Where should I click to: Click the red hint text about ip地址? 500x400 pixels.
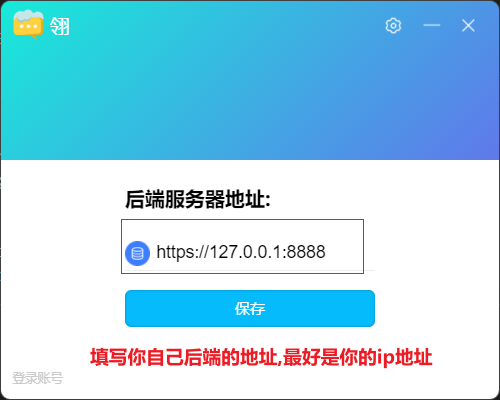coord(261,357)
